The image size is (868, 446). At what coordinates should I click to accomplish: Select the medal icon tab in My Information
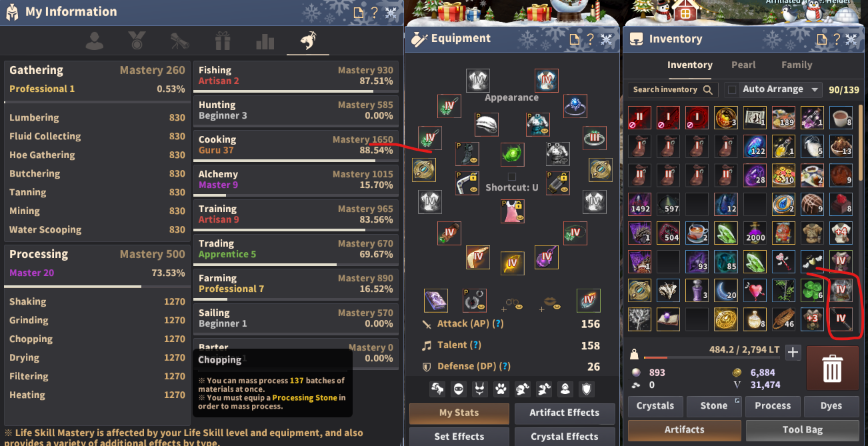coord(137,41)
